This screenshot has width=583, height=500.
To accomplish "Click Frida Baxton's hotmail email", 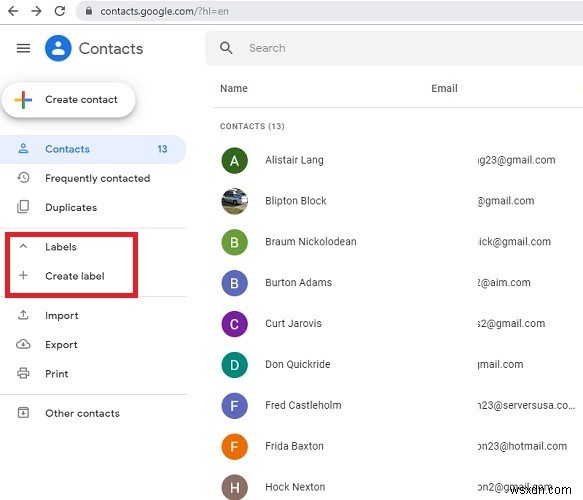I will tap(522, 446).
